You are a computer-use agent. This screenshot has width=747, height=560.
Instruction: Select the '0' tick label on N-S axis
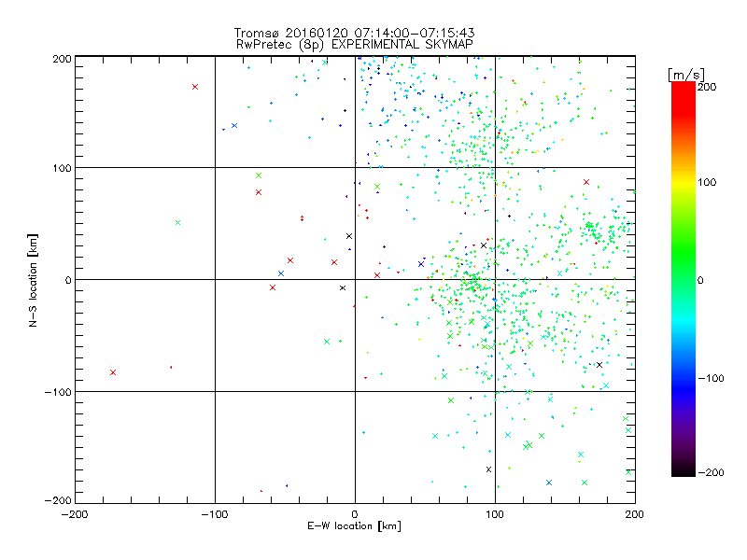(x=68, y=280)
